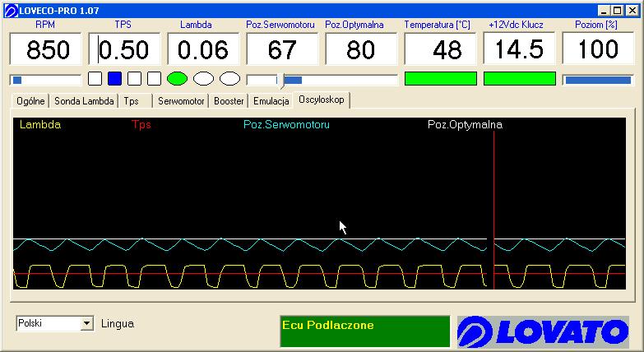
Task: Click the third TPS indicator square
Action: click(134, 78)
